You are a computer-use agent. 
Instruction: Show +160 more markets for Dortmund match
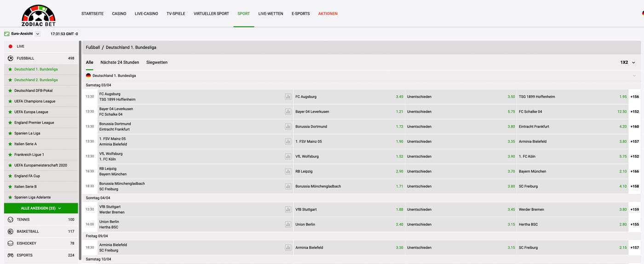click(635, 127)
